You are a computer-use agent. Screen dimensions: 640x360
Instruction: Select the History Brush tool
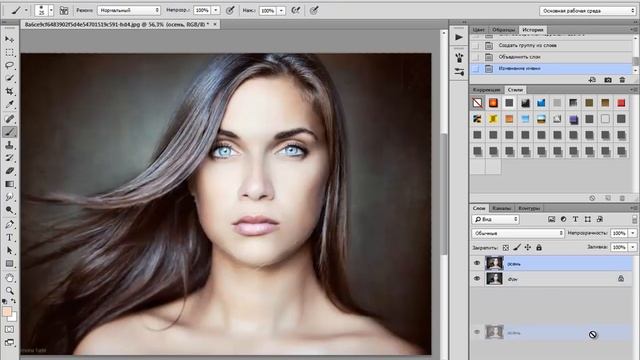9,158
